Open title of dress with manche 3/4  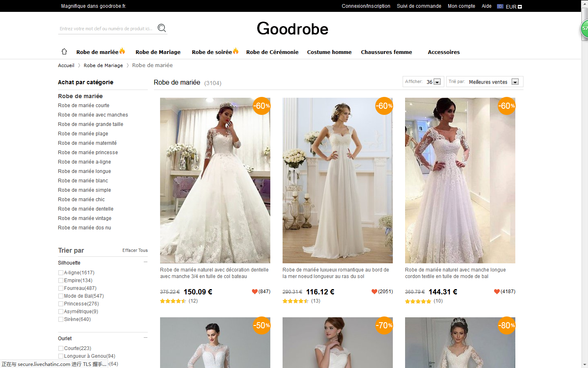click(x=214, y=273)
